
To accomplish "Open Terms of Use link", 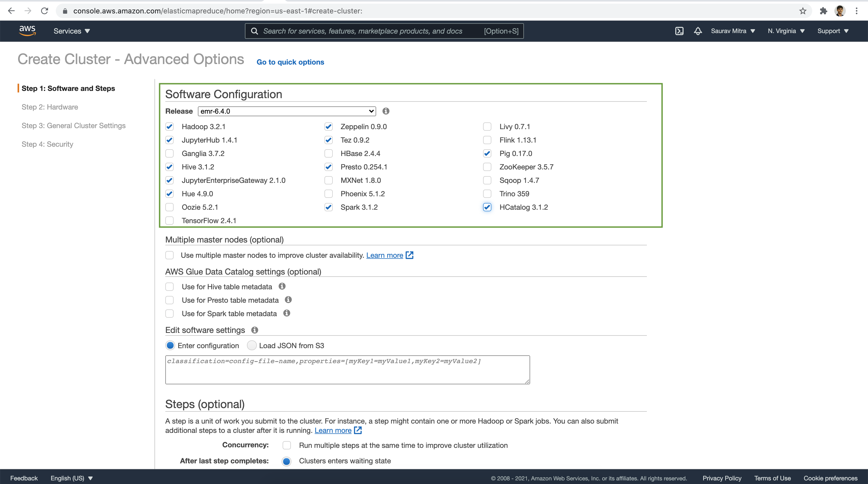I will pos(772,478).
